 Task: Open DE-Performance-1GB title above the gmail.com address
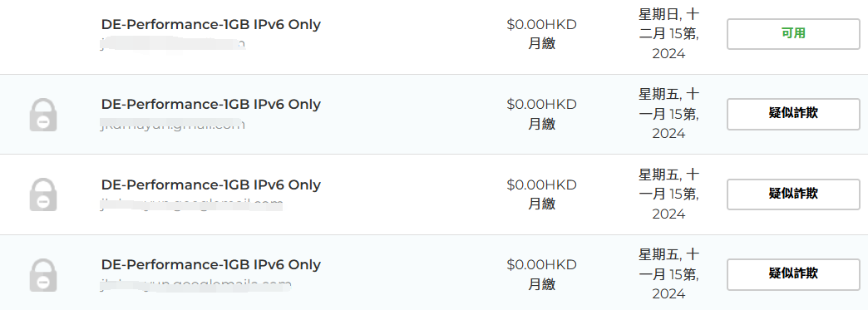coord(211,104)
